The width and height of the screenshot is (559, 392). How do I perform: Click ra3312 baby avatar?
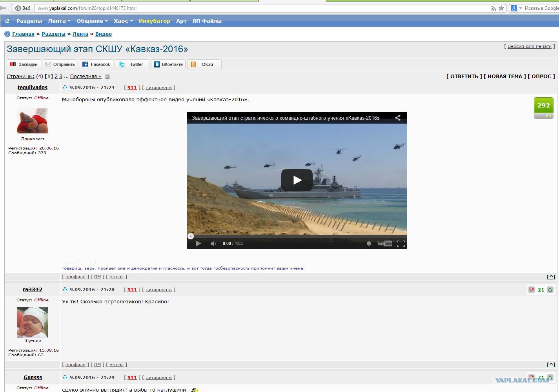pyautogui.click(x=33, y=323)
